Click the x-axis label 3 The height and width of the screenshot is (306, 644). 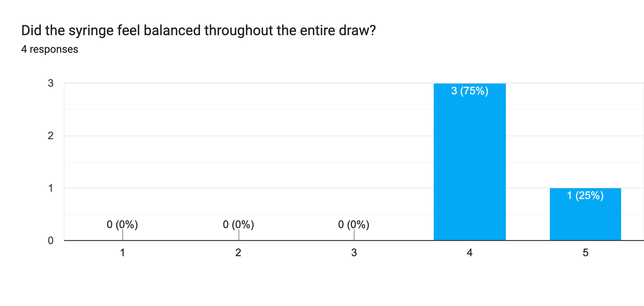354,252
